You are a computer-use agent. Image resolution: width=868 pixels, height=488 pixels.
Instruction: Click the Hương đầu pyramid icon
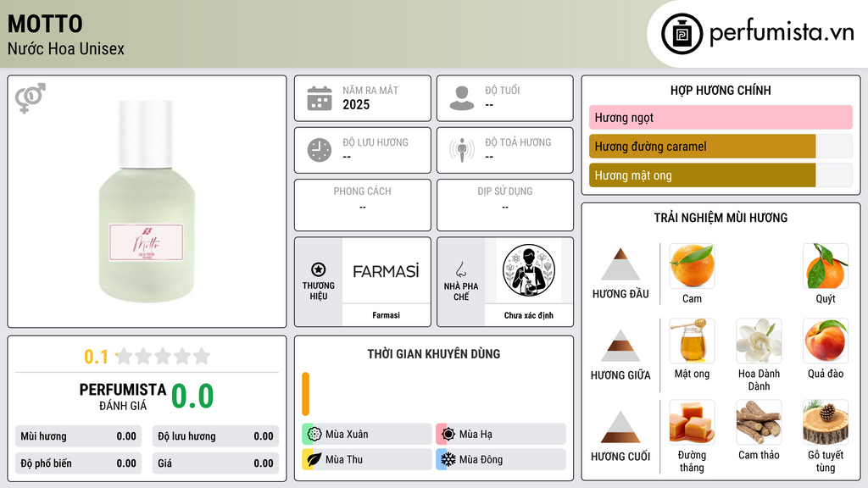(620, 264)
